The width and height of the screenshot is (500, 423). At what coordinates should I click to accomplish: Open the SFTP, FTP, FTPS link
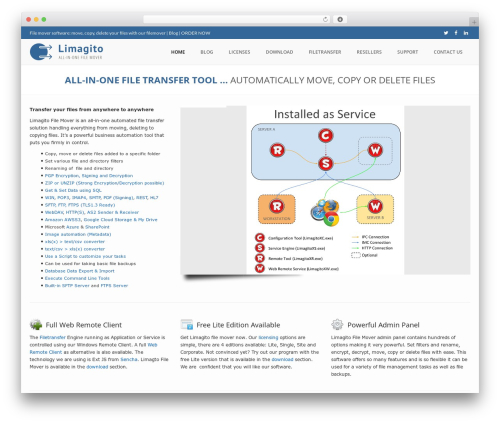tap(80, 205)
